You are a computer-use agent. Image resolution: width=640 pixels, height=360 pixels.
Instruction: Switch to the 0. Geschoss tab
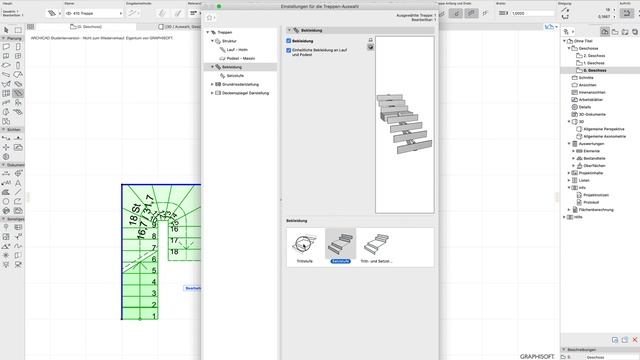point(86,27)
